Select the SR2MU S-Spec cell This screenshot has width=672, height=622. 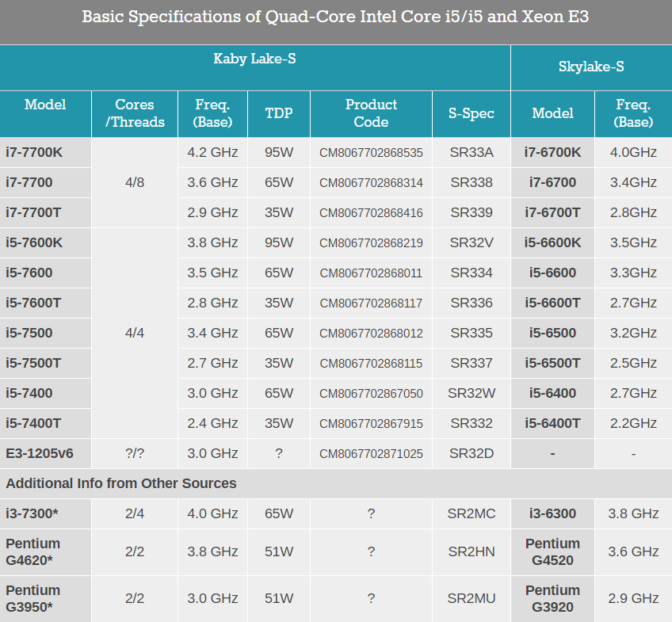472,599
